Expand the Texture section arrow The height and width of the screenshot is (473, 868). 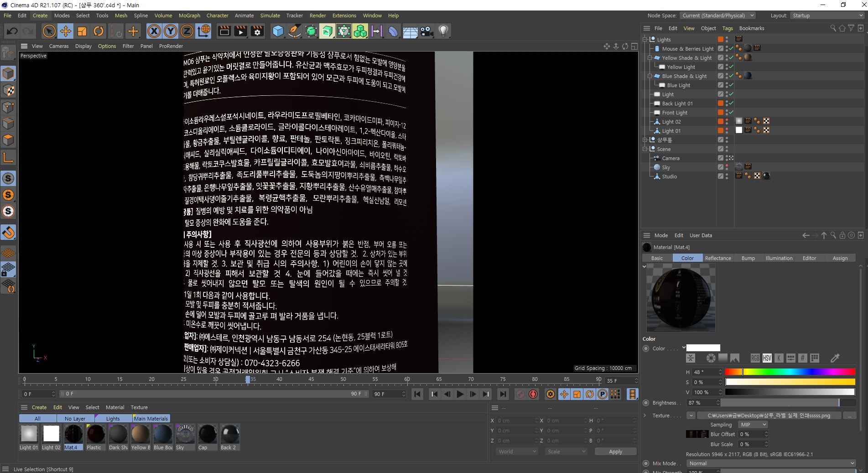point(645,416)
